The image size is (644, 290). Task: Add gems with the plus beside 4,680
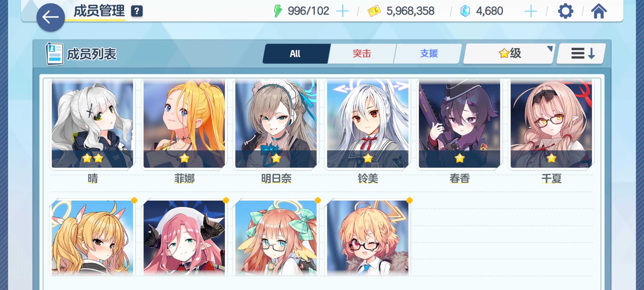(x=530, y=11)
